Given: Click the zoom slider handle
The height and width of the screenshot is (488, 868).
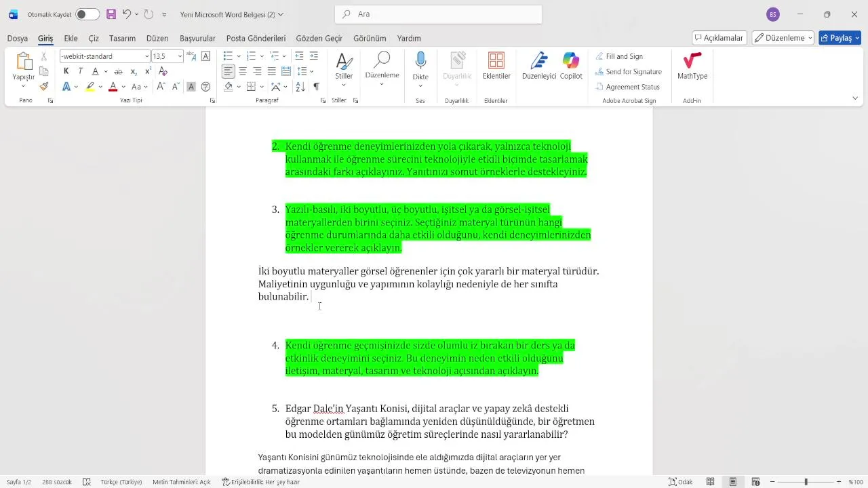Looking at the screenshot, I should point(806,482).
